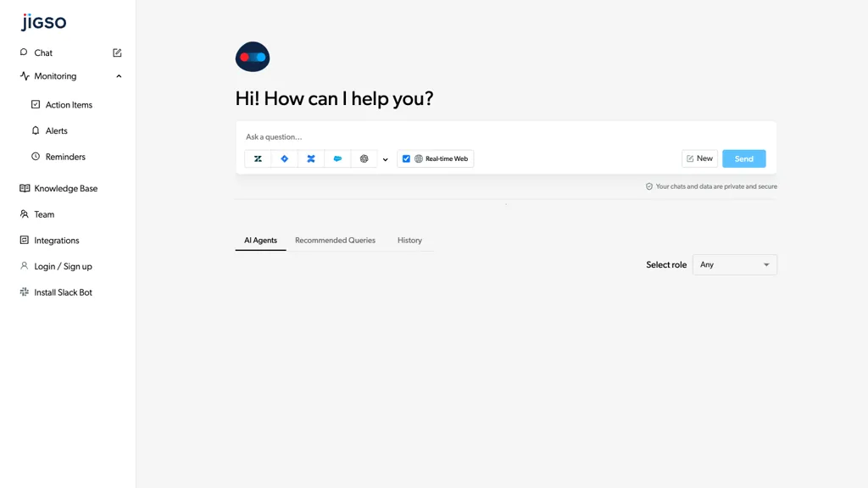Select the Jira integration icon

(285, 158)
